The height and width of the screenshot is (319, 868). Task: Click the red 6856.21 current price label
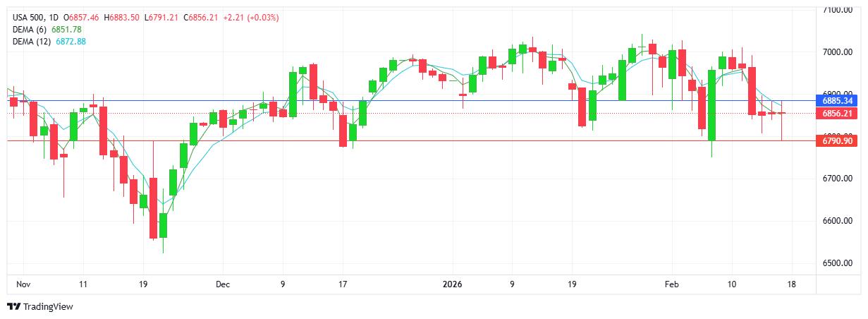[838, 113]
